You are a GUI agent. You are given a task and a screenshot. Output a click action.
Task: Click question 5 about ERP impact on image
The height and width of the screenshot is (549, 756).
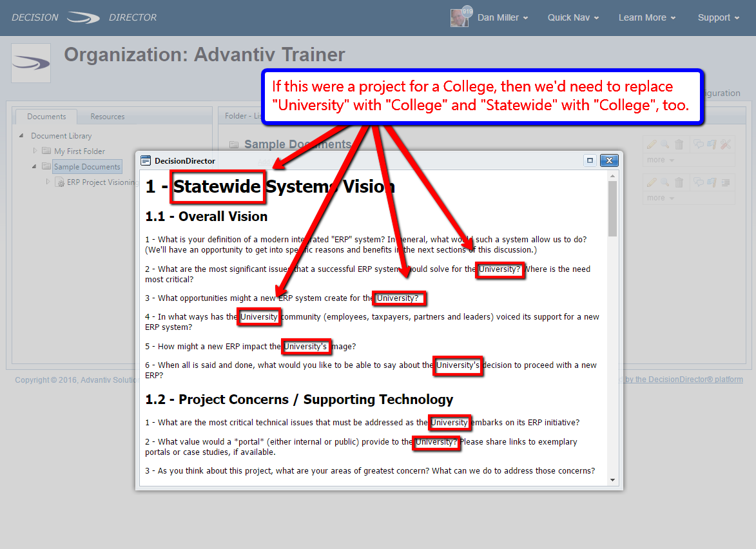251,346
